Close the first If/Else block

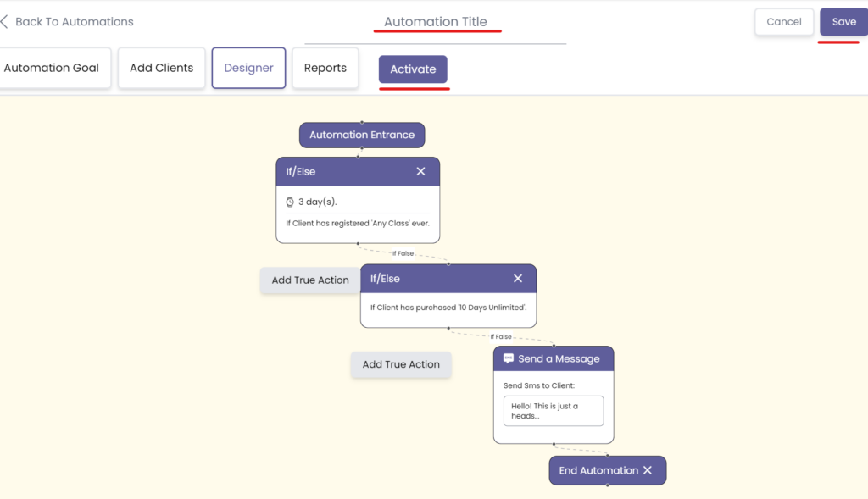point(420,171)
